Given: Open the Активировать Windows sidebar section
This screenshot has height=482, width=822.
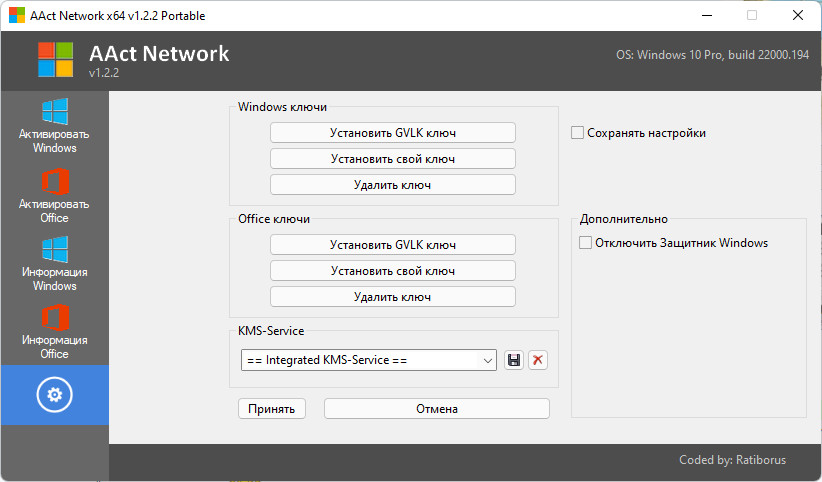Looking at the screenshot, I should [x=54, y=126].
